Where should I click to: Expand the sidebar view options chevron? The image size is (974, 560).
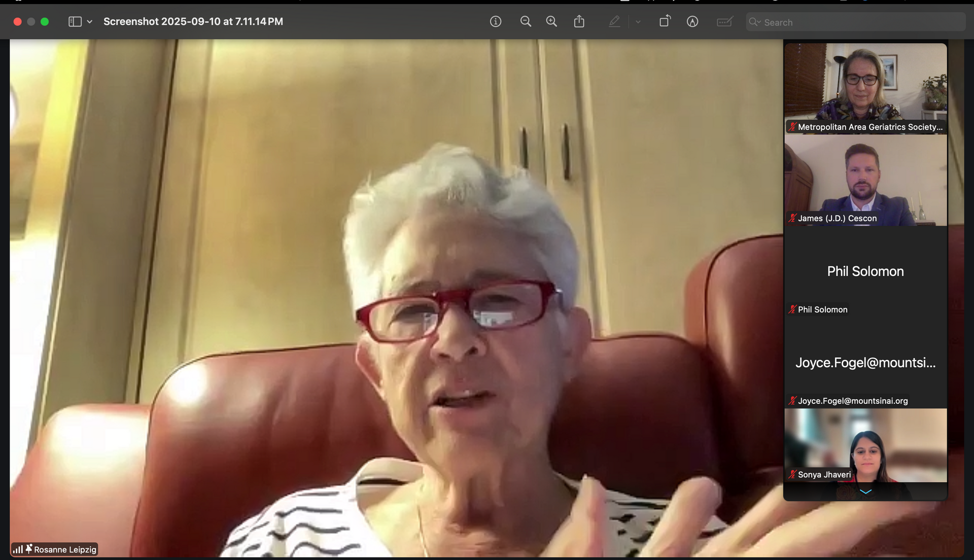point(90,22)
